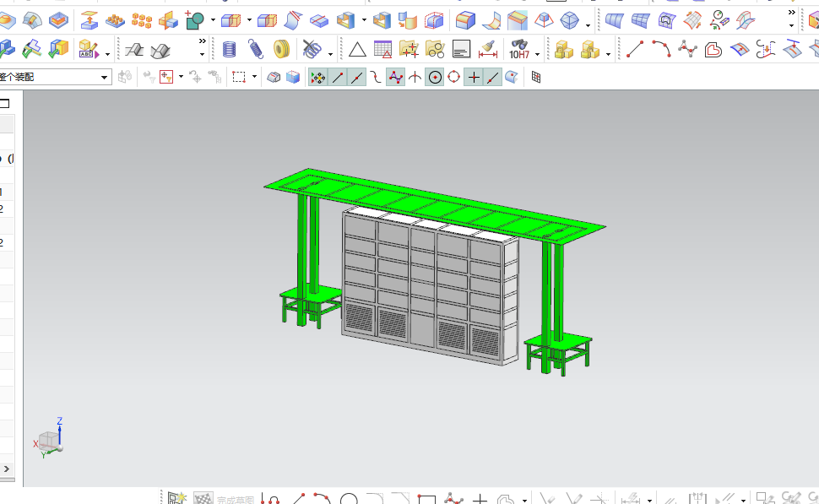The width and height of the screenshot is (819, 504).
Task: Click the ABC text annotation cube icon
Action: (89, 49)
